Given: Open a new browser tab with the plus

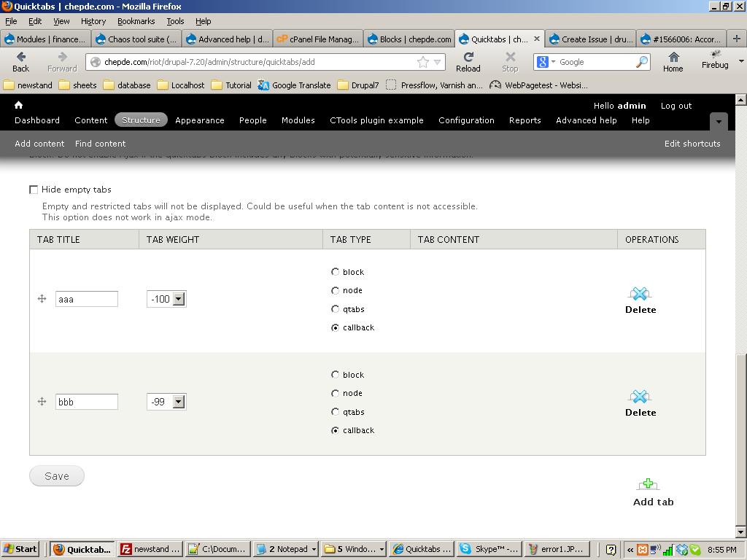Looking at the screenshot, I should [x=737, y=39].
